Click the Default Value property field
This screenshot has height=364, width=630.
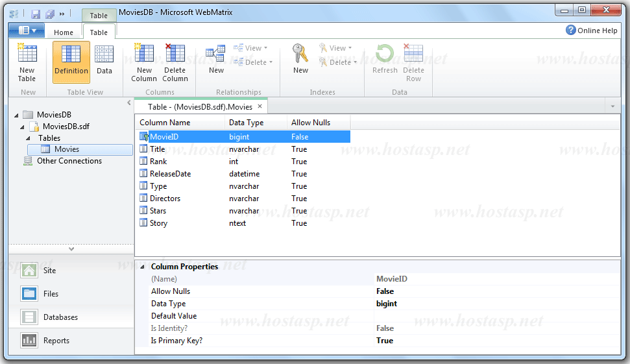(x=498, y=316)
